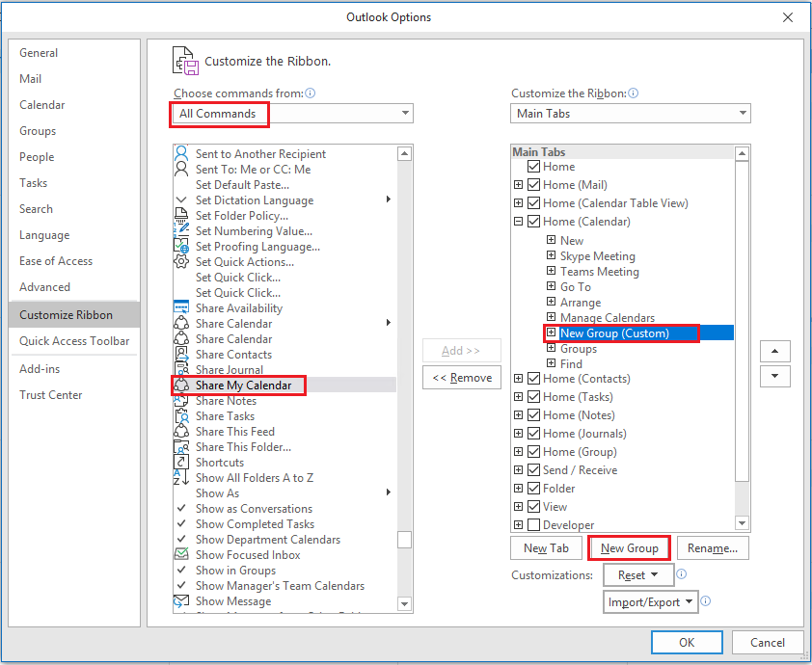Click the Rename... button
Viewport: 812px width, 665px height.
[x=713, y=548]
